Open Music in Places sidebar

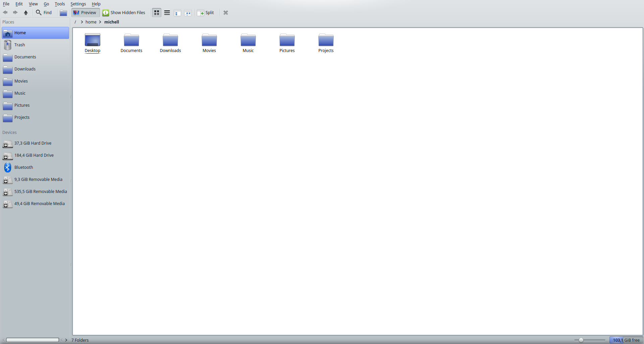35,93
